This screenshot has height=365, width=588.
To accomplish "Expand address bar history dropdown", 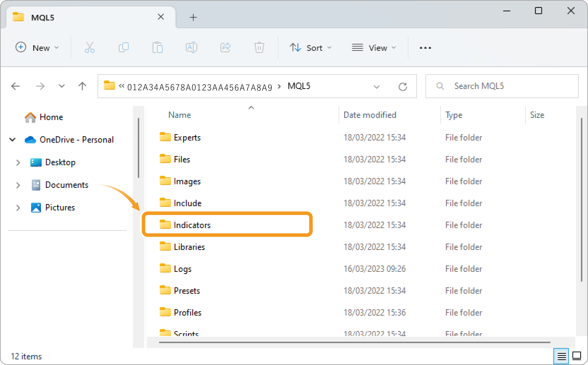I will [x=377, y=86].
